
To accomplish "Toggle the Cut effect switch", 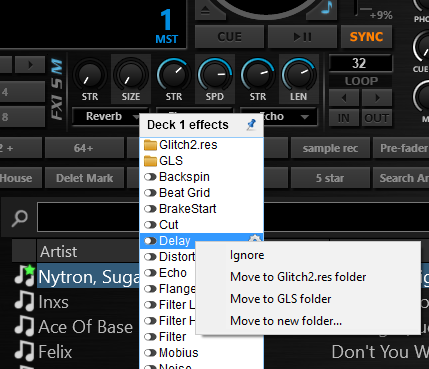I will point(150,225).
